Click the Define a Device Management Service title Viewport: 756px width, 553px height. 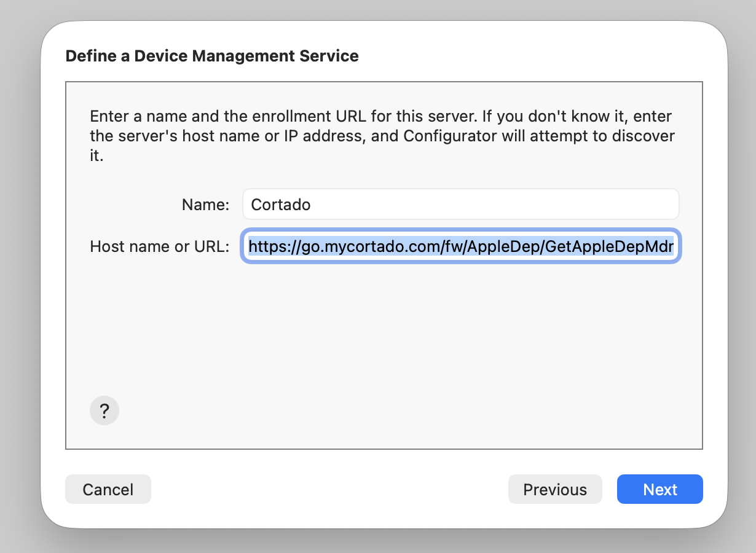pos(212,56)
